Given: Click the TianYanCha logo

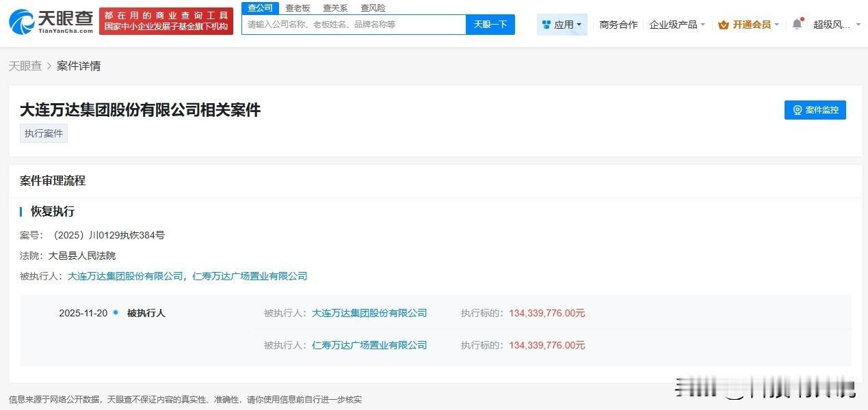Looking at the screenshot, I should coord(51,22).
